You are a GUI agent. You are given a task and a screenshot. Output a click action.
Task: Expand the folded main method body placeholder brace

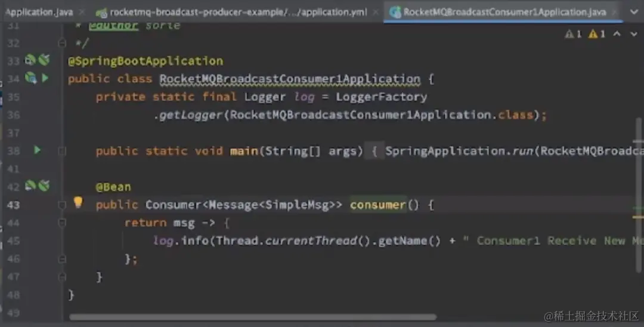click(x=374, y=151)
